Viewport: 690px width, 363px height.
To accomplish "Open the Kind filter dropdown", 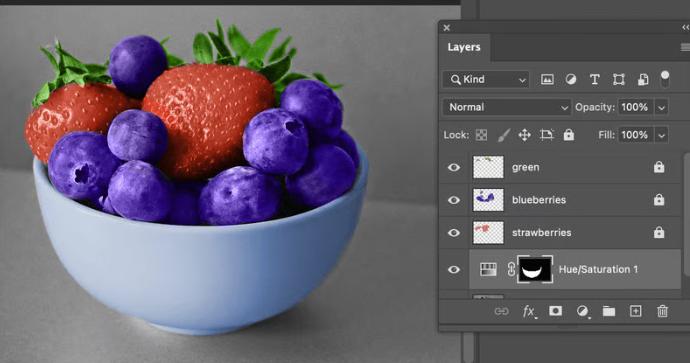I will (x=486, y=80).
